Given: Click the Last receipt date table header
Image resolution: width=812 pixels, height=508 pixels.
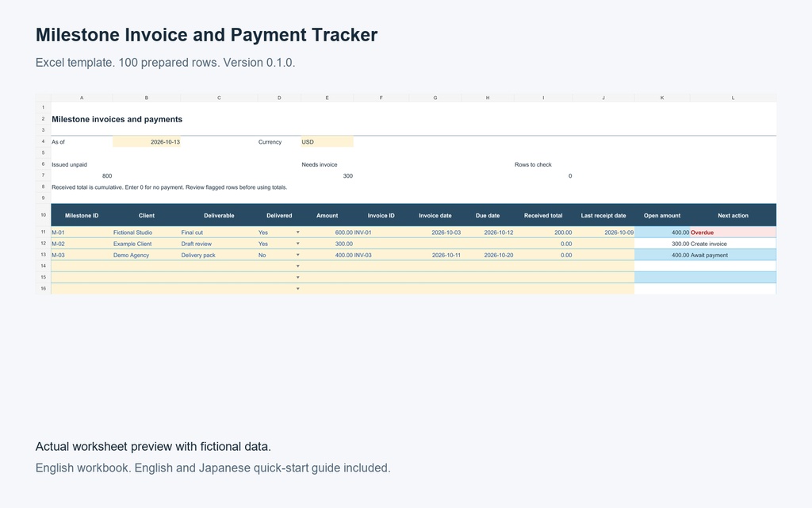Looking at the screenshot, I should [603, 216].
